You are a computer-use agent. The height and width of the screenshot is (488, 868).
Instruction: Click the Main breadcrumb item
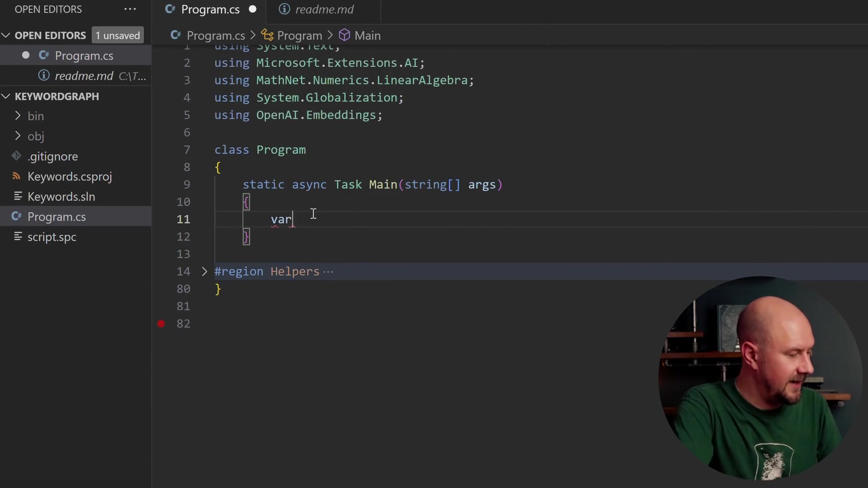click(367, 35)
